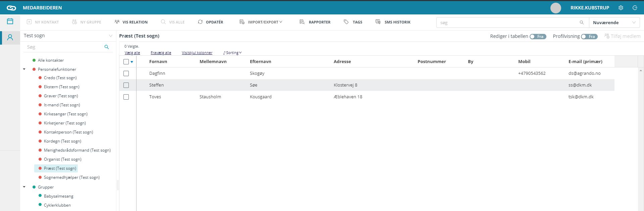Viewport: 644px width, 211px height.
Task: Click the Fravælg alle link
Action: pyautogui.click(x=161, y=53)
